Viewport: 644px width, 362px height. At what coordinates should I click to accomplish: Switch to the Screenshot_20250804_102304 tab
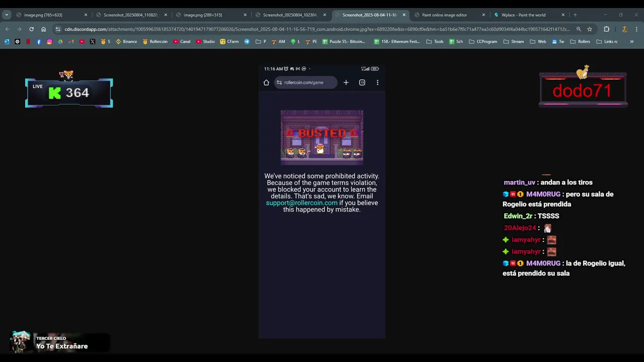pos(290,15)
